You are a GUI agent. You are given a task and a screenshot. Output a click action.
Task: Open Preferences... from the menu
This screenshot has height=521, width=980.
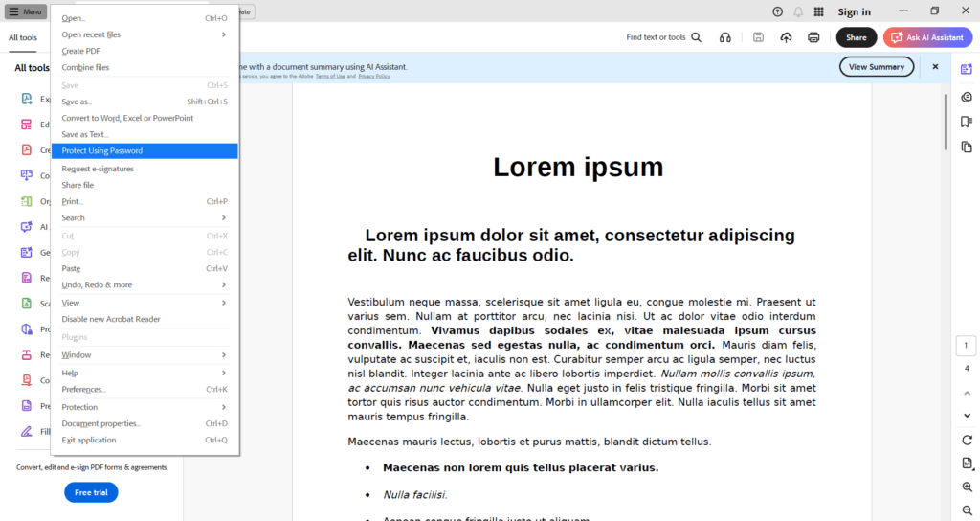pos(145,389)
